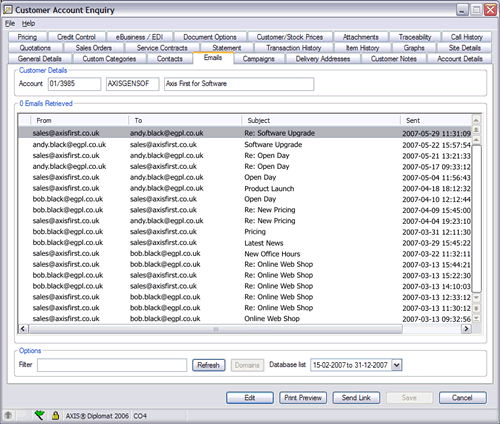Select the Emails tab
Image resolution: width=500 pixels, height=424 pixels.
(213, 58)
